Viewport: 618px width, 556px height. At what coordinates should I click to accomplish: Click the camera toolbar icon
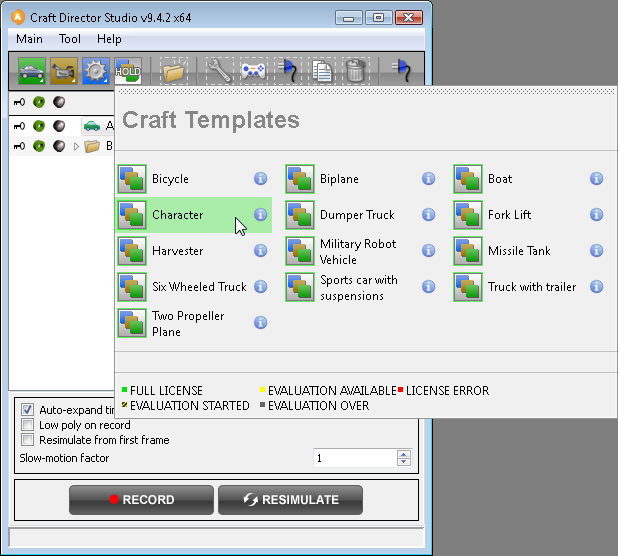click(x=65, y=71)
